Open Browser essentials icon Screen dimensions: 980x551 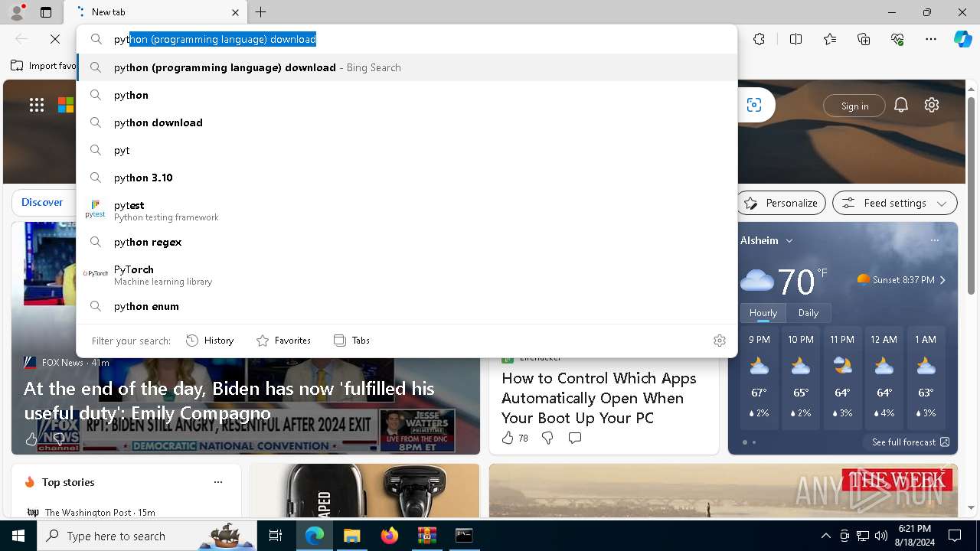point(897,39)
